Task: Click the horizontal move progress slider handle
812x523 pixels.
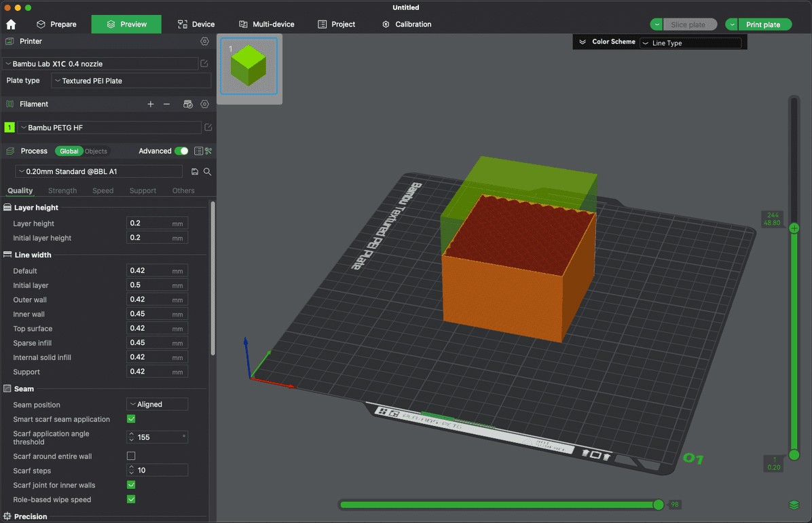Action: pos(658,505)
